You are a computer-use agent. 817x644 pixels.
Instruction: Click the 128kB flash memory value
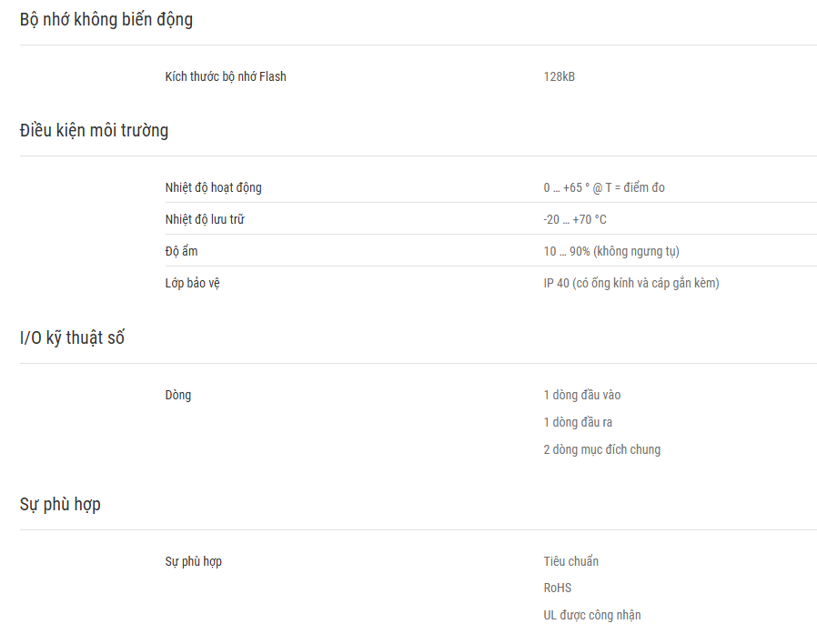560,76
